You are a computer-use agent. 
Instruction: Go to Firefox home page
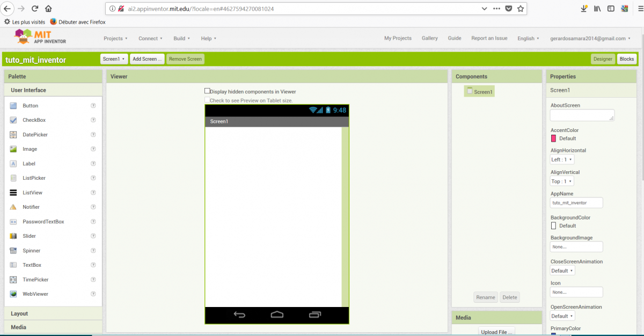click(49, 9)
